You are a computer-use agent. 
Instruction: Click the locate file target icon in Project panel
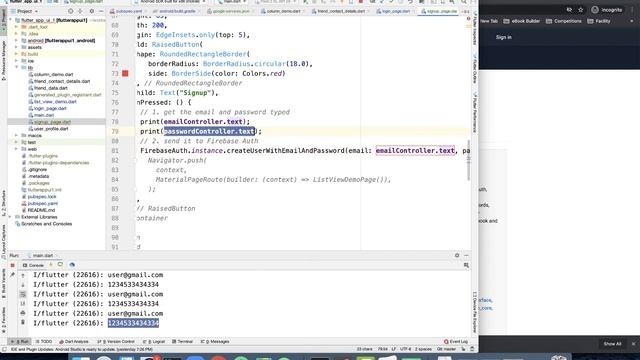71,11
